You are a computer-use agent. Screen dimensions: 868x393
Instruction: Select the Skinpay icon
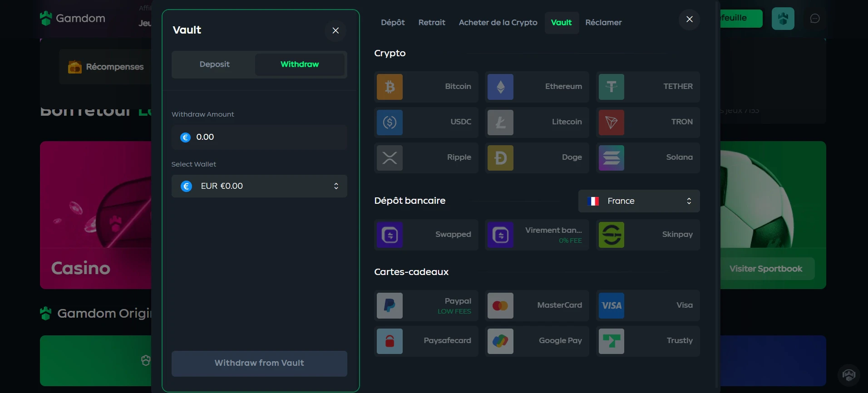[612, 235]
